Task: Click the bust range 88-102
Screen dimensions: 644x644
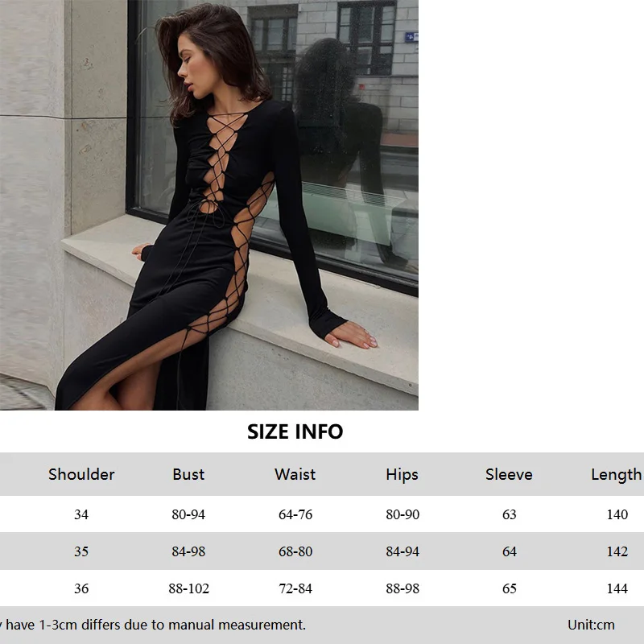Action: [x=188, y=588]
